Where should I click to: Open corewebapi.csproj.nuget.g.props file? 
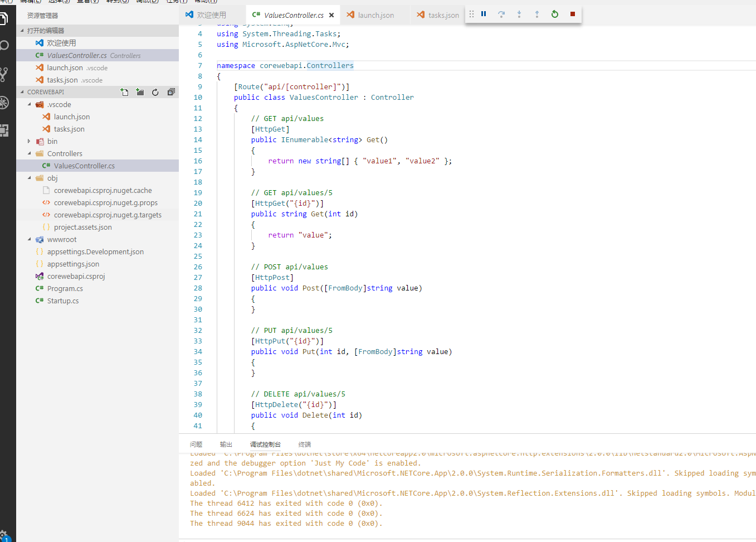(97, 202)
